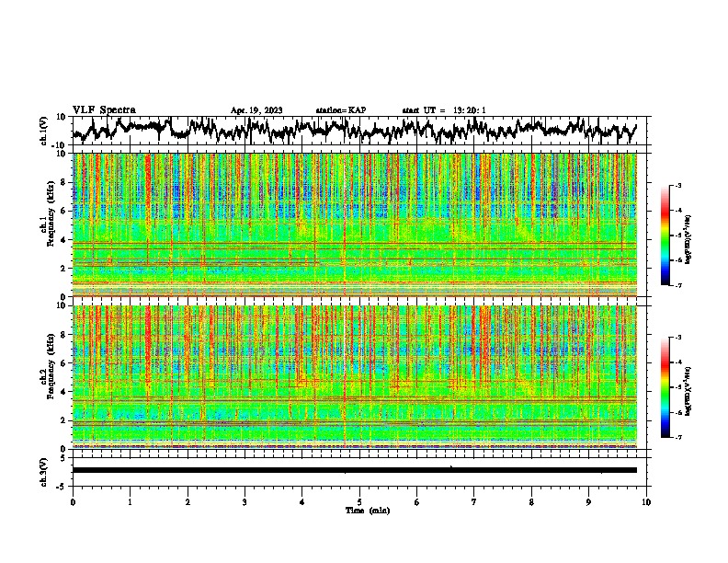The height and width of the screenshot is (563, 728).
Task: Click the 'ch.1(V)' waveform axis label
Action: (44, 131)
